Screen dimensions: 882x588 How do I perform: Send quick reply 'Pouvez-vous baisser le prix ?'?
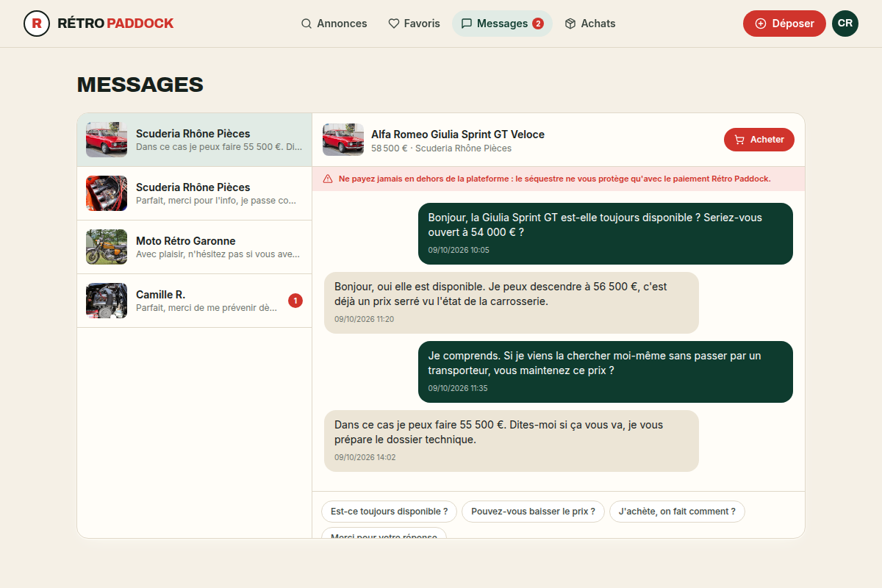(534, 512)
